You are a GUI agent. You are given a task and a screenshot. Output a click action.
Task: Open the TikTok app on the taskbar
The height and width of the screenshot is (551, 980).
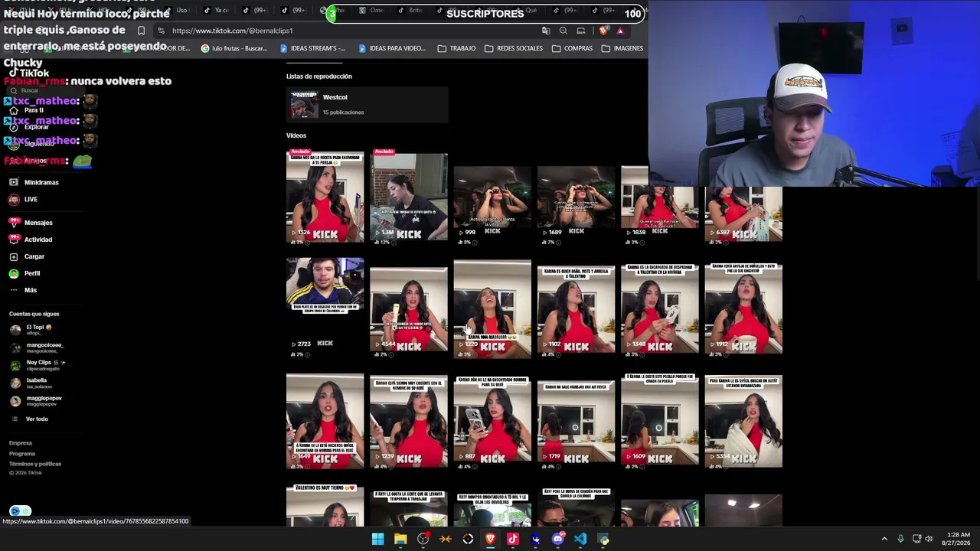[x=513, y=540]
